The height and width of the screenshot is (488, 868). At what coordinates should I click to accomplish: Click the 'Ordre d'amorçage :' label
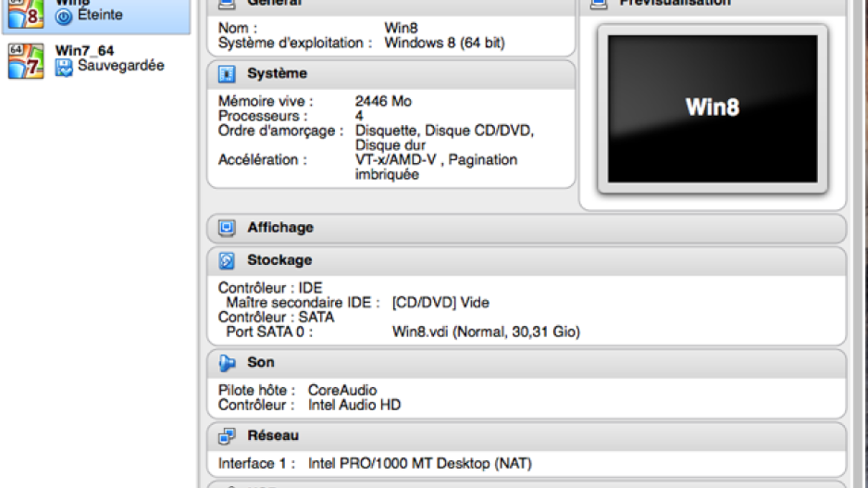pos(280,131)
